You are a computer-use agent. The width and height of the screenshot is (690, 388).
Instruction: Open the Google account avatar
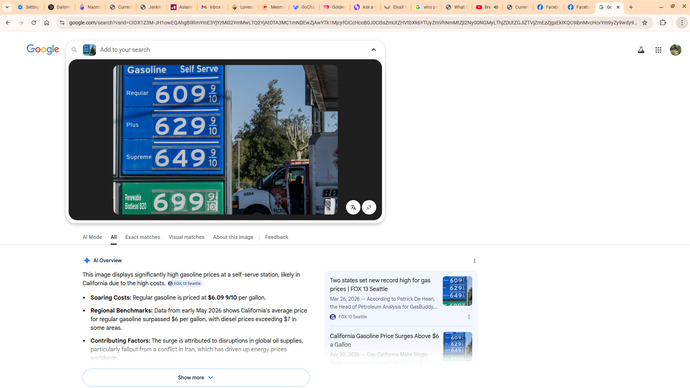click(x=675, y=50)
